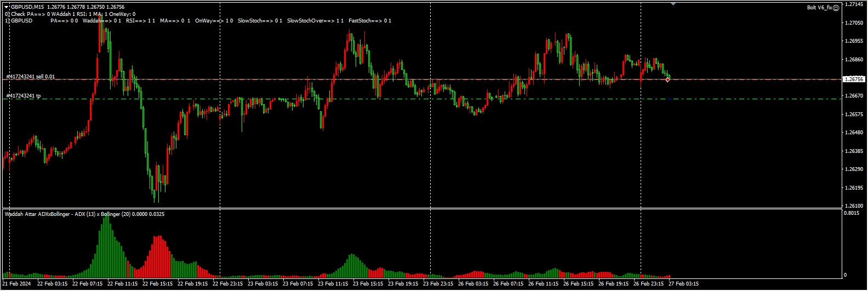868x291 pixels.
Task: Click the 'SlowStoch==> 0 1' readout
Action: click(260, 21)
